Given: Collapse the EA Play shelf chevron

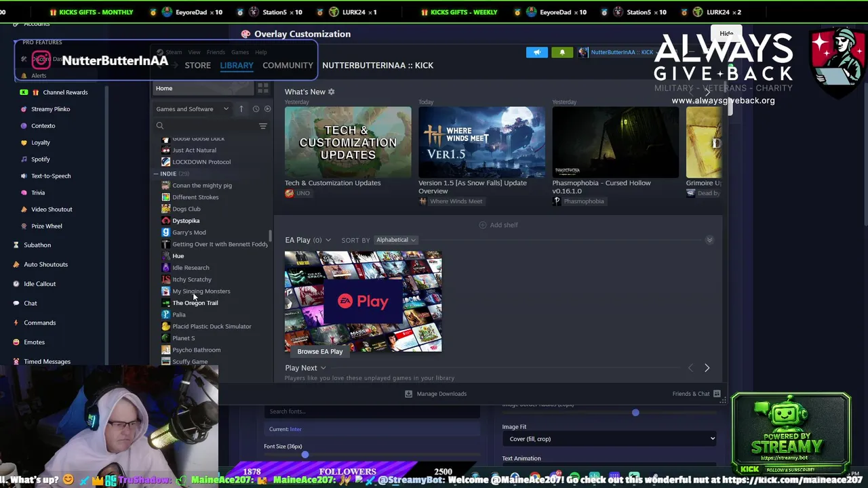Looking at the screenshot, I should pyautogui.click(x=709, y=240).
